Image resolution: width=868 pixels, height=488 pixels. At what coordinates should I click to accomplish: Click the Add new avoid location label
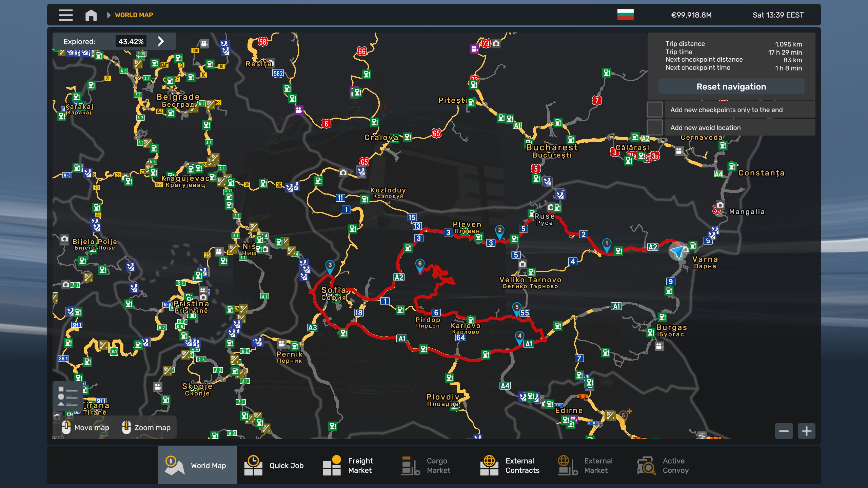click(705, 128)
